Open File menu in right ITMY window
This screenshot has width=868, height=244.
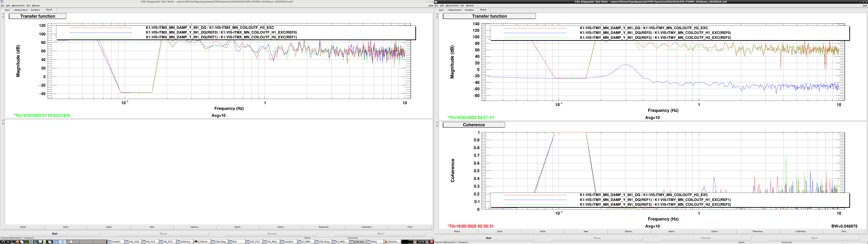click(436, 5)
